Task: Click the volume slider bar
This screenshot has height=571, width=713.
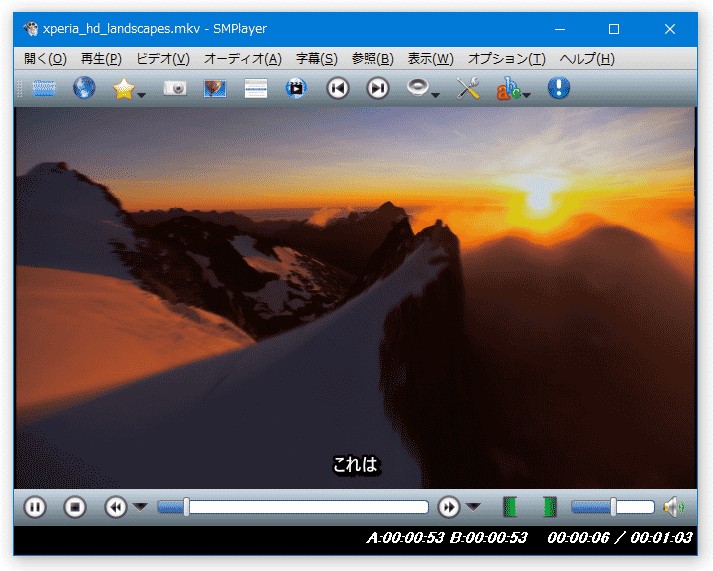Action: coord(612,507)
